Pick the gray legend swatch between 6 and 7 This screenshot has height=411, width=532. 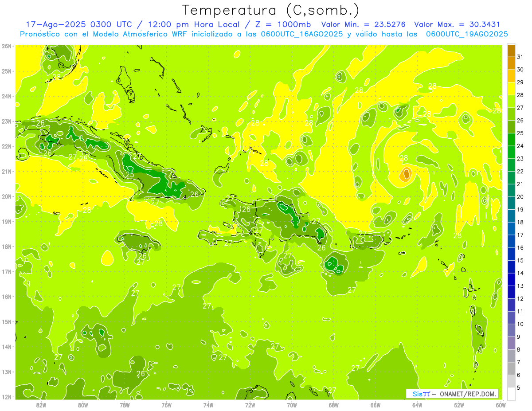click(511, 369)
